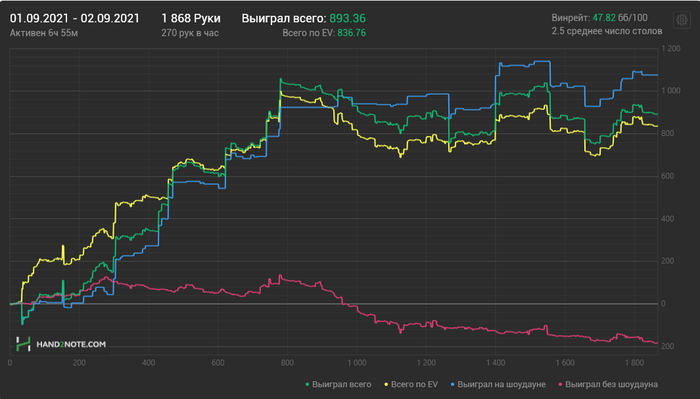Click '2.5 среднее число столов' text
700x399 pixels.
pyautogui.click(x=607, y=31)
